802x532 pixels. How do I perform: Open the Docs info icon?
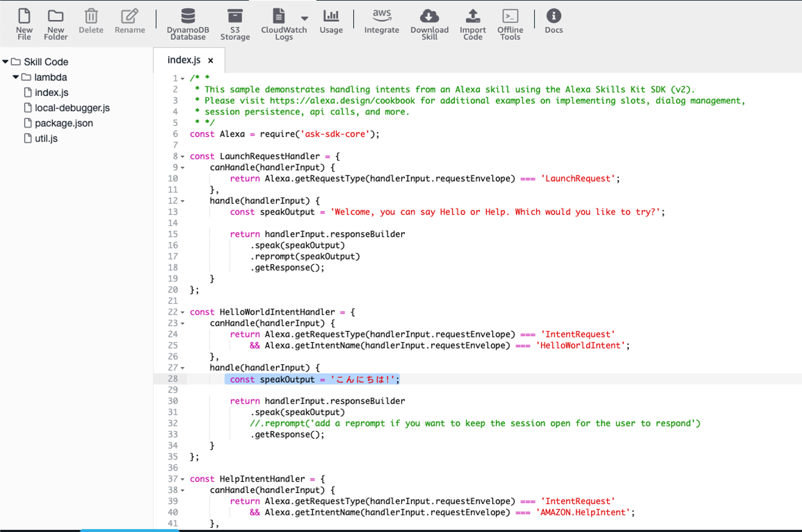tap(554, 16)
